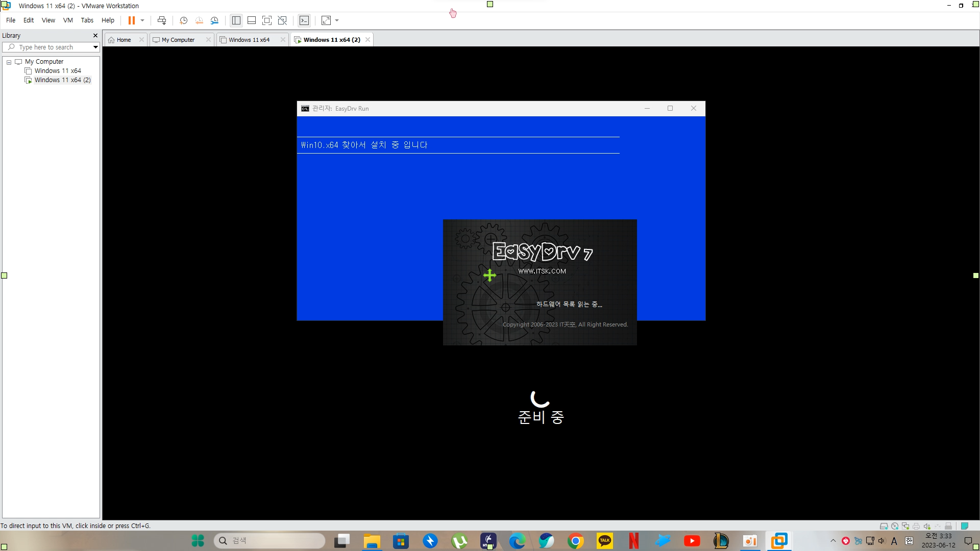This screenshot has height=551, width=980.
Task: Maximize the EasyDrv Run console window
Action: tap(670, 108)
